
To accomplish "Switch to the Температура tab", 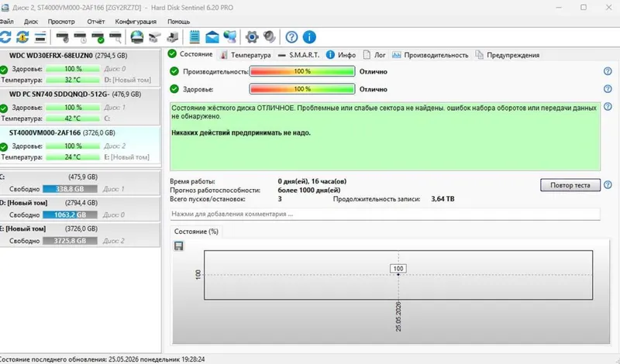I will pos(246,55).
